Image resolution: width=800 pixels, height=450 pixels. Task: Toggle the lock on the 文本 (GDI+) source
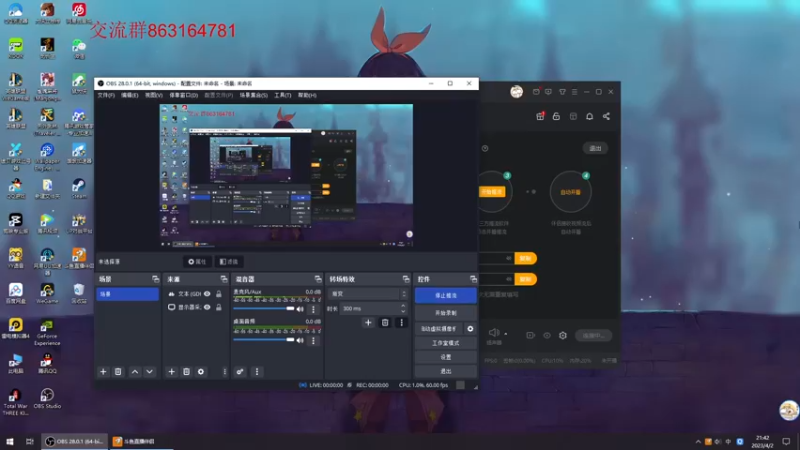pyautogui.click(x=219, y=294)
